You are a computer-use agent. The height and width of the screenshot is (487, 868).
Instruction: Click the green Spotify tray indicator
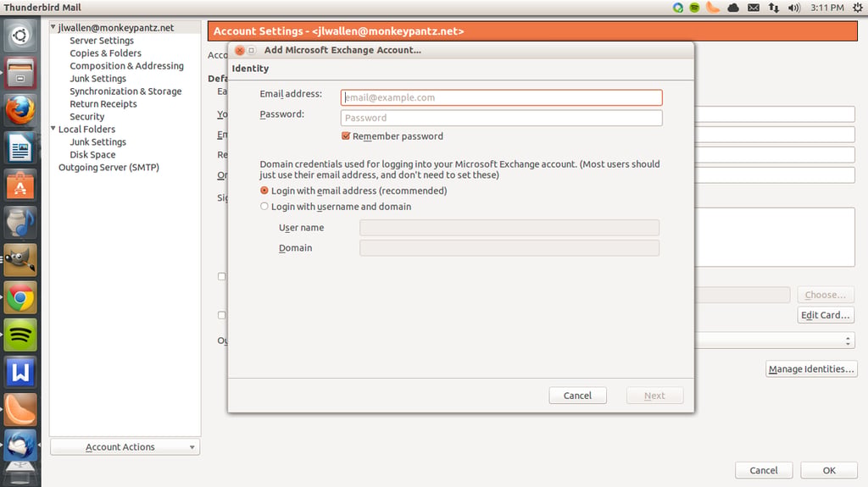(694, 8)
